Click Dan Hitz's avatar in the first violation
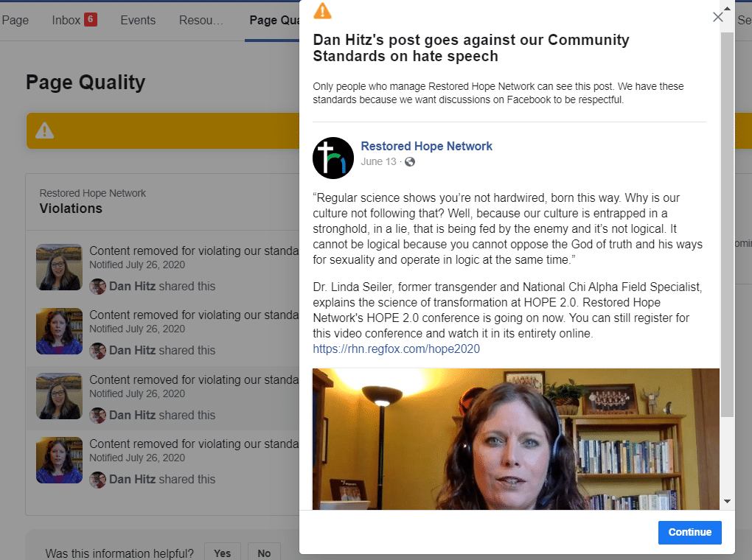Screen dimensions: 752x560 click(98, 286)
